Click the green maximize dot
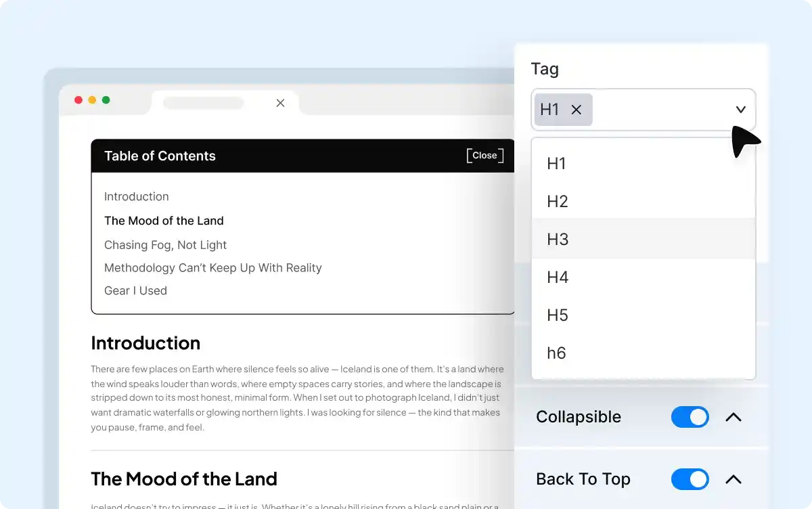 click(x=106, y=100)
